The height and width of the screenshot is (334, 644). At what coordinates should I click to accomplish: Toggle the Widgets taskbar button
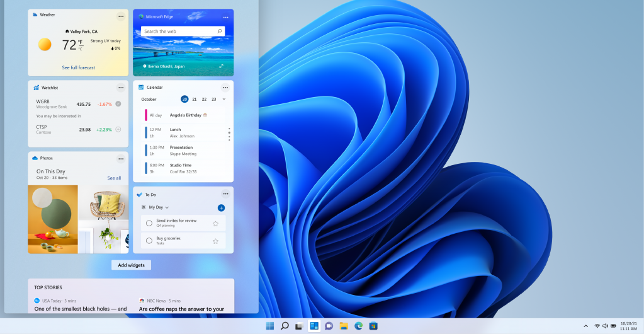[x=314, y=326]
